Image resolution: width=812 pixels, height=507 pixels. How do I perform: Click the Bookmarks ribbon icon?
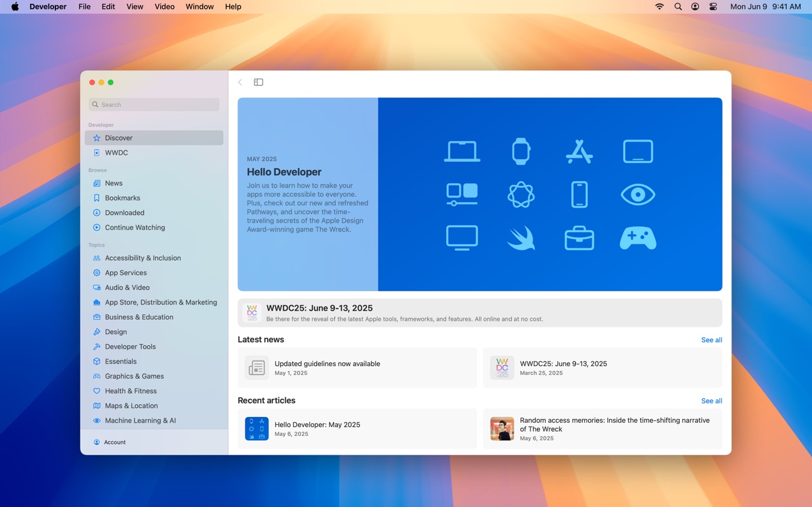(96, 198)
